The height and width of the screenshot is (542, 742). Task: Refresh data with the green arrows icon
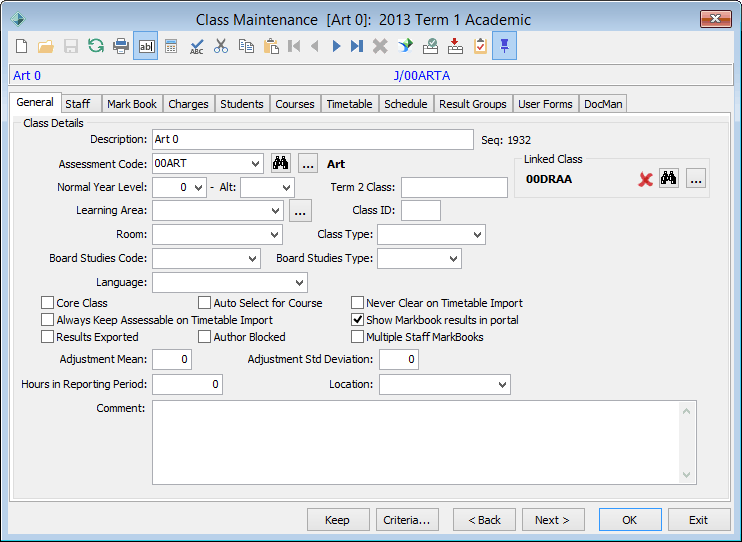pyautogui.click(x=96, y=46)
